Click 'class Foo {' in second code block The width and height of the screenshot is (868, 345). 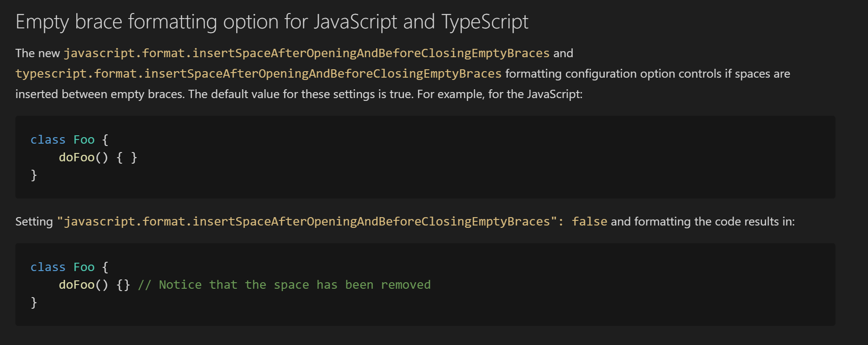click(69, 267)
